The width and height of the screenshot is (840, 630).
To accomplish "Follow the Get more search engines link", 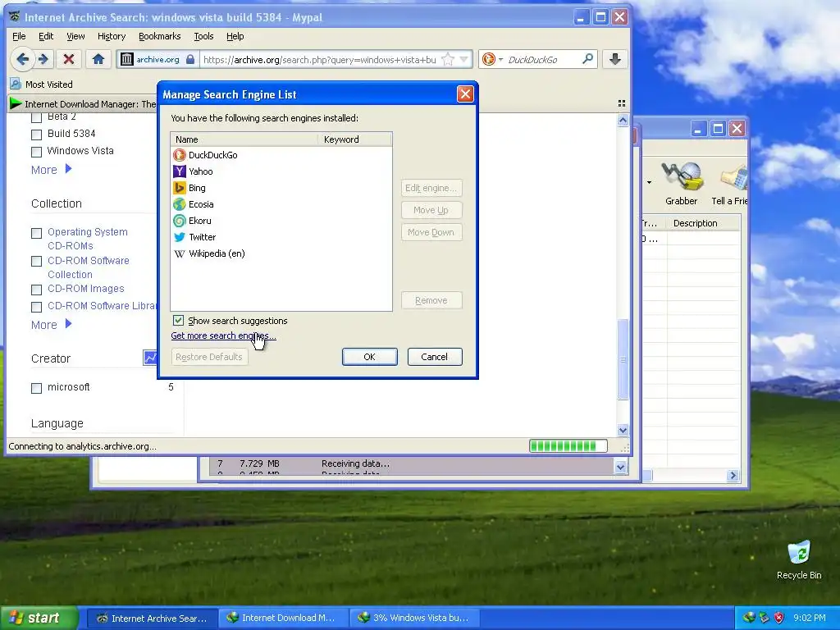I will (223, 336).
